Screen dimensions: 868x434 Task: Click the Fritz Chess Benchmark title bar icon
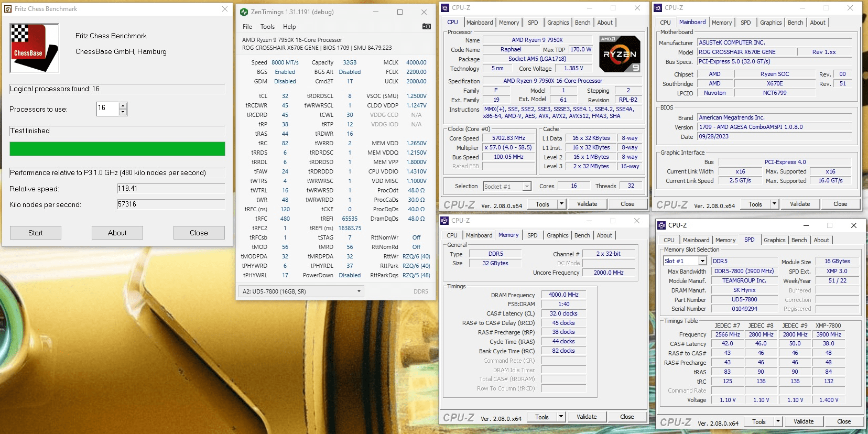tap(8, 9)
